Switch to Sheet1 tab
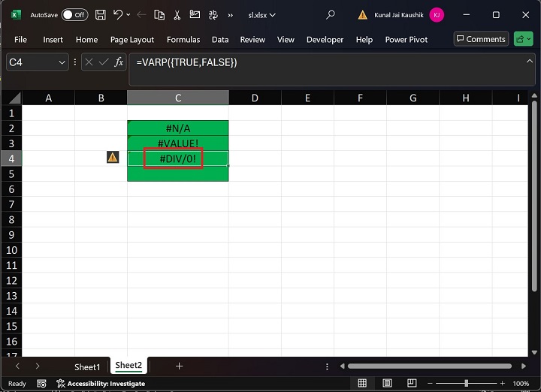 [x=87, y=366]
